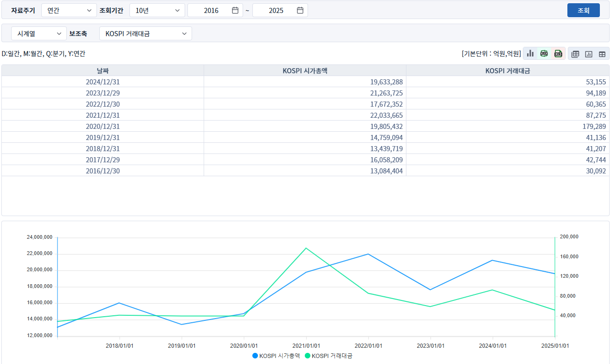
Task: Click market cap value 19,633,288
Action: (386, 82)
